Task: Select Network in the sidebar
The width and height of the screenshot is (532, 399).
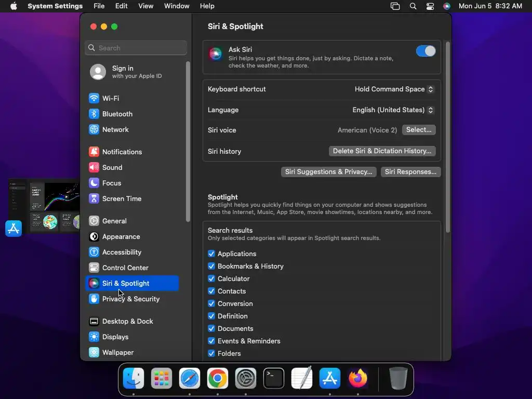Action: click(132, 129)
